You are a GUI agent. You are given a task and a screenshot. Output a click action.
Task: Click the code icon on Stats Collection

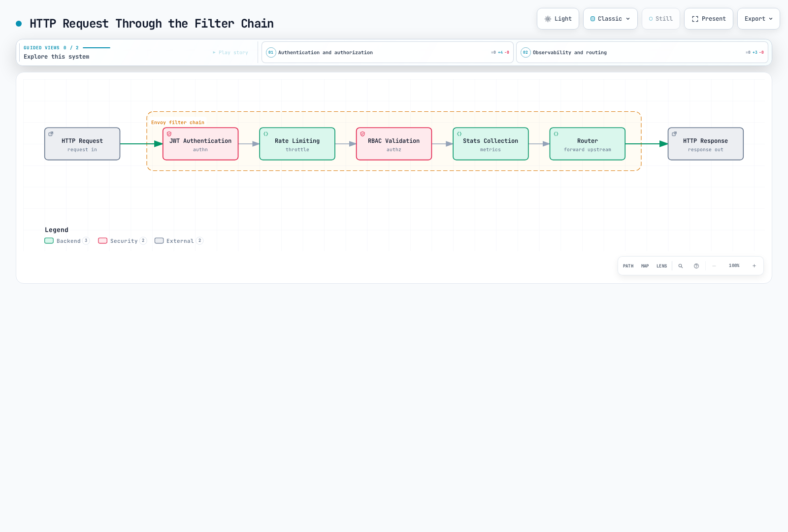point(459,134)
